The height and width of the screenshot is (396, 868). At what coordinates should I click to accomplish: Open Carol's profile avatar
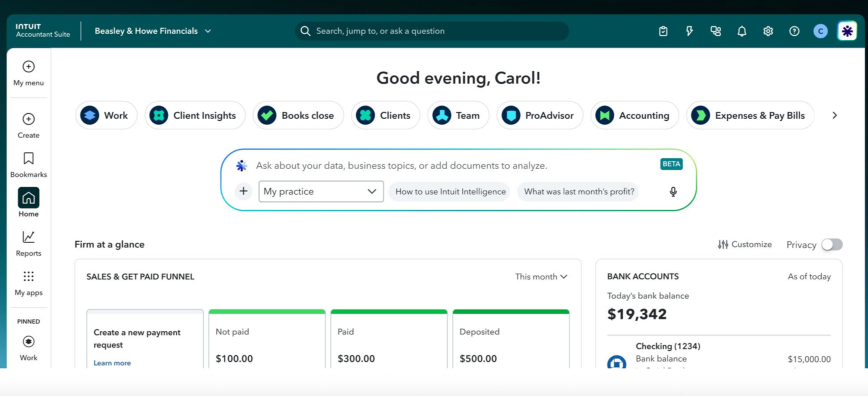point(821,31)
